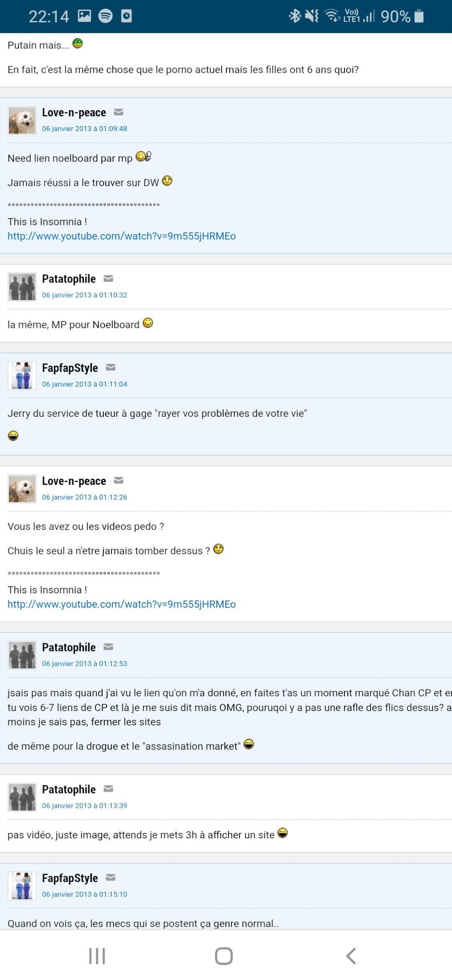This screenshot has width=452, height=980.
Task: Tap the message envelope on the 01:12:53 post
Action: [x=108, y=647]
